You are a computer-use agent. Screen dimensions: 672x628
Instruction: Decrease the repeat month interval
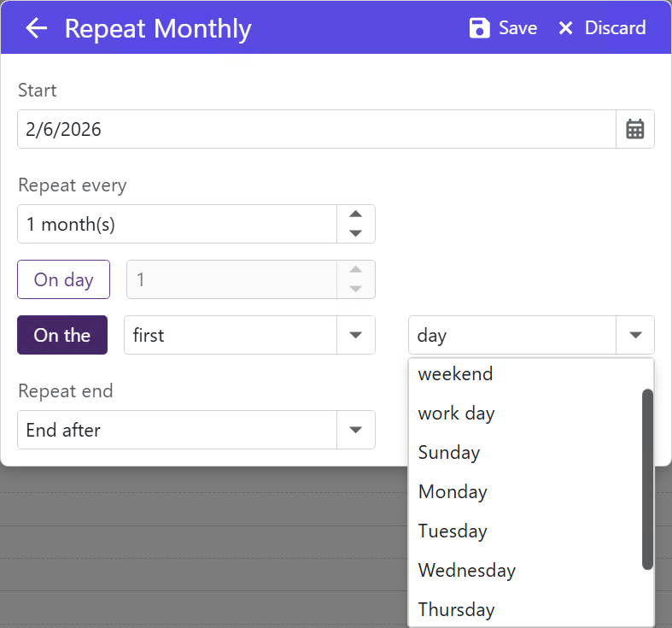pos(356,233)
